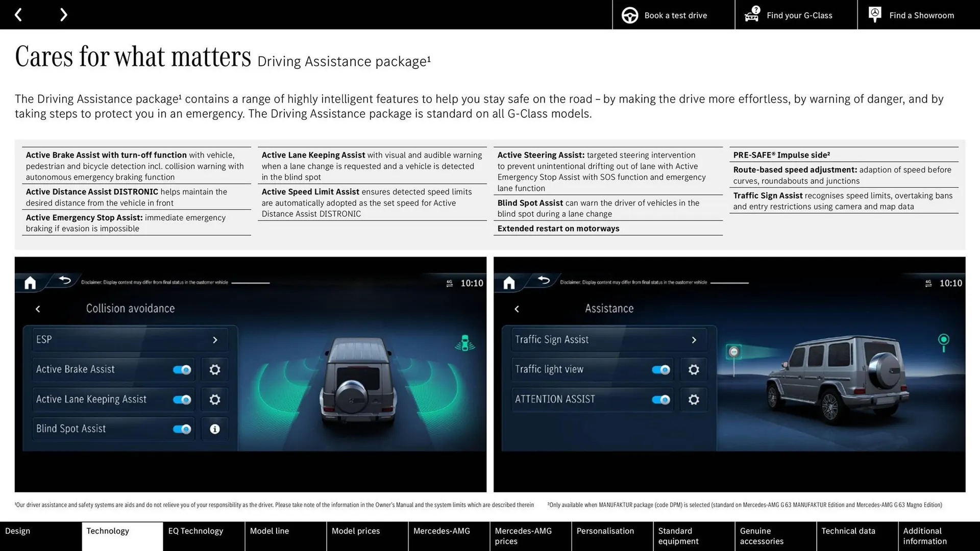Click the home icon on Assistance screen
The width and height of the screenshot is (980, 551).
[508, 282]
